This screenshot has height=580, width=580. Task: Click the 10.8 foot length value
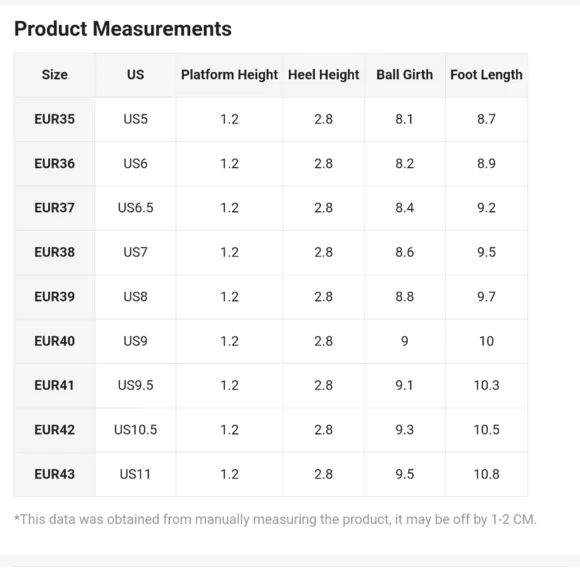[x=487, y=474]
